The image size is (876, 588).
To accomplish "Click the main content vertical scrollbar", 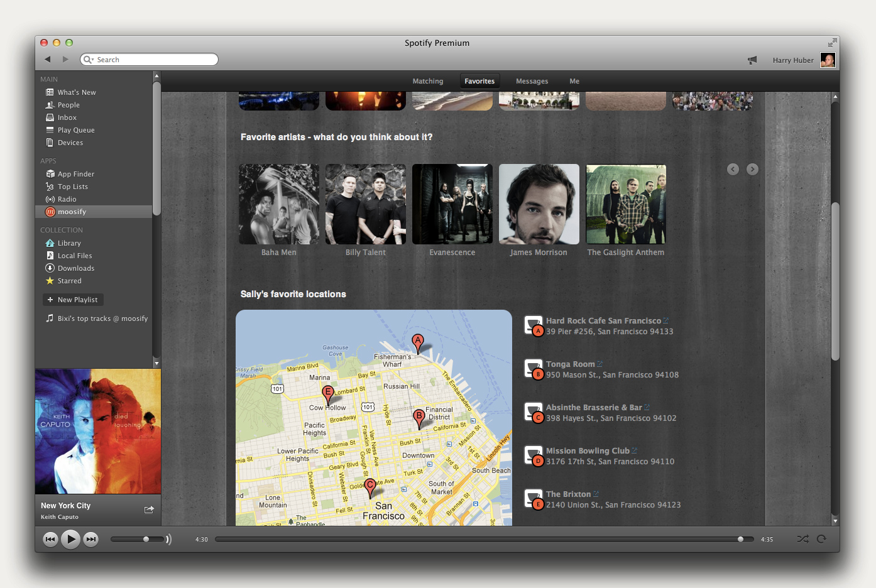I will [835, 281].
